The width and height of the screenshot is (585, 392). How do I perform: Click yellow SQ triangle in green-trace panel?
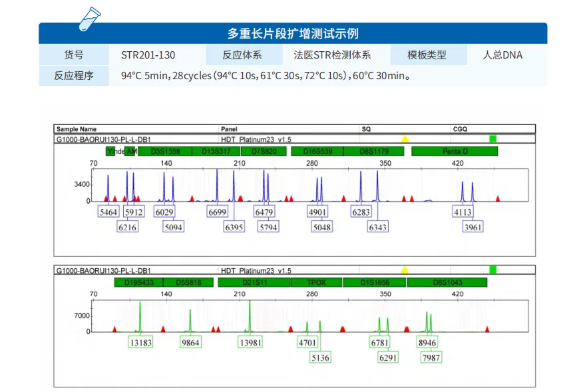tap(405, 270)
